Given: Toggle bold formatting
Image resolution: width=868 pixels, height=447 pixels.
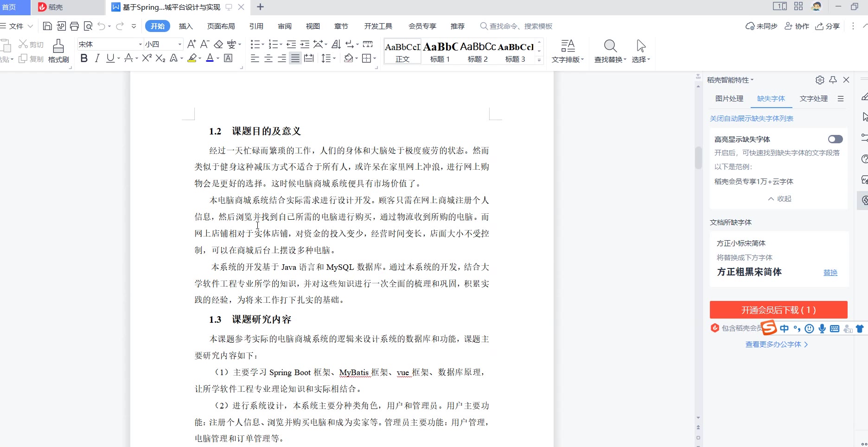Looking at the screenshot, I should tap(84, 58).
